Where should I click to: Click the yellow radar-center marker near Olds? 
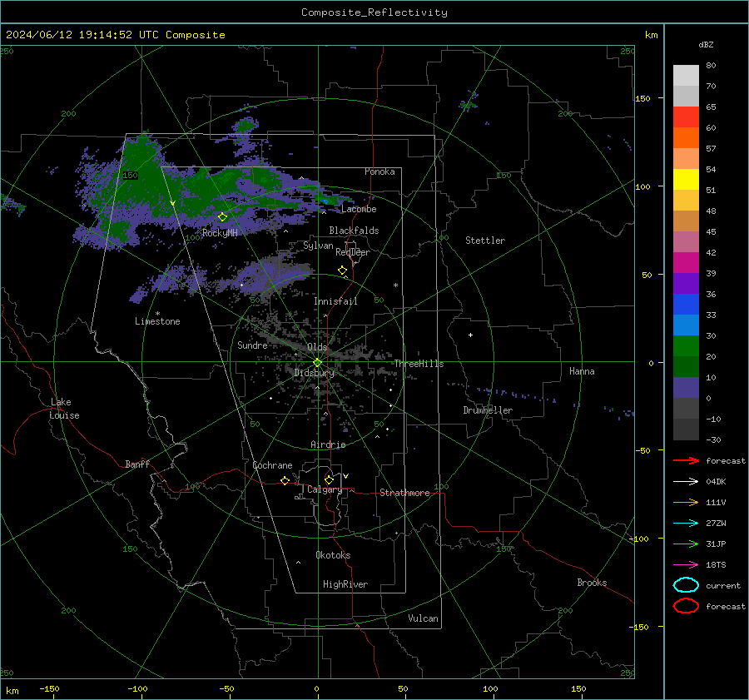pos(317,363)
